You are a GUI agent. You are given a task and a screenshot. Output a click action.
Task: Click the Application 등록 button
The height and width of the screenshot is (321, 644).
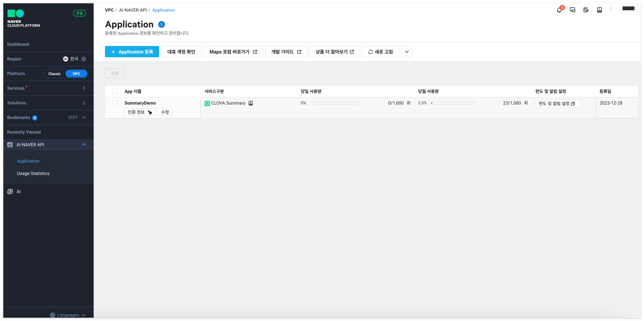pyautogui.click(x=132, y=52)
